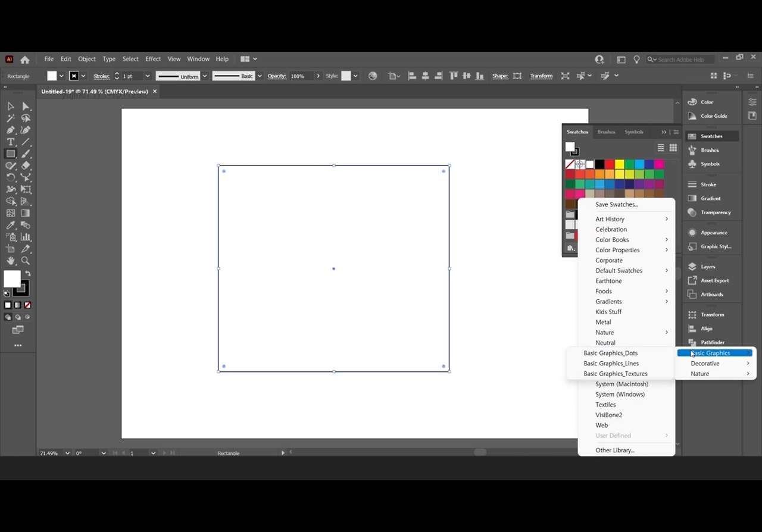Select the Selection tool arrow
Image resolution: width=762 pixels, height=532 pixels.
point(11,107)
